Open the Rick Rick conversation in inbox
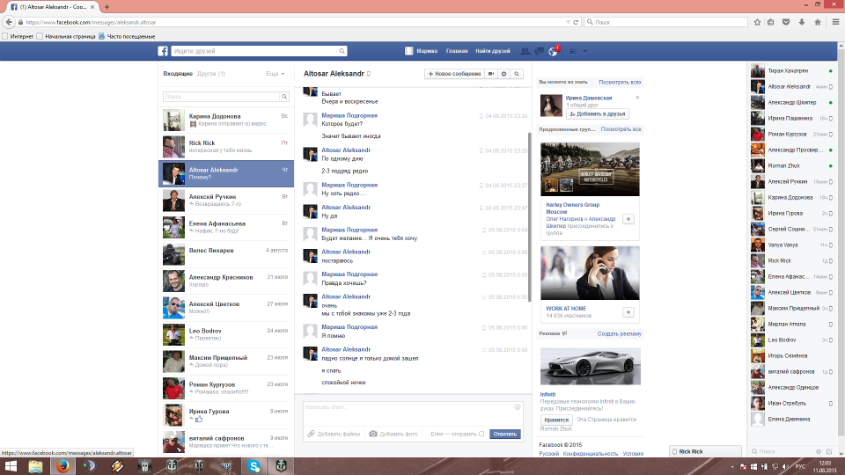Image resolution: width=845 pixels, height=475 pixels. click(226, 147)
